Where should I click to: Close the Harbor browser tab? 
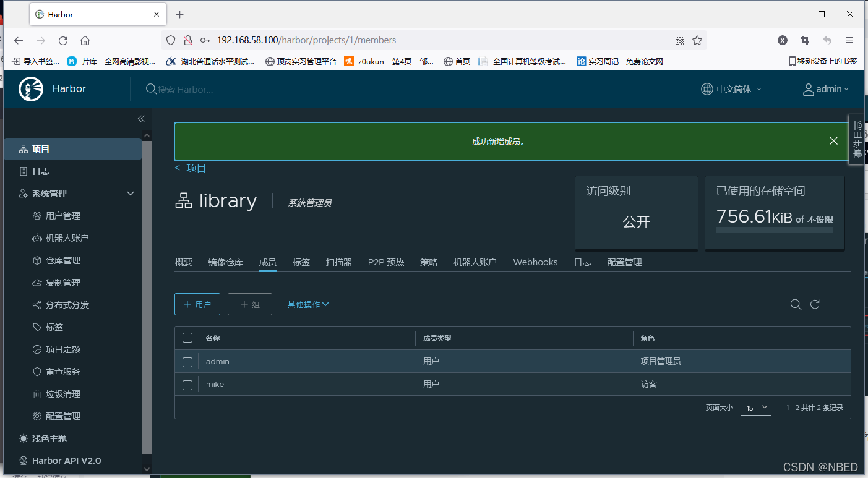(157, 14)
